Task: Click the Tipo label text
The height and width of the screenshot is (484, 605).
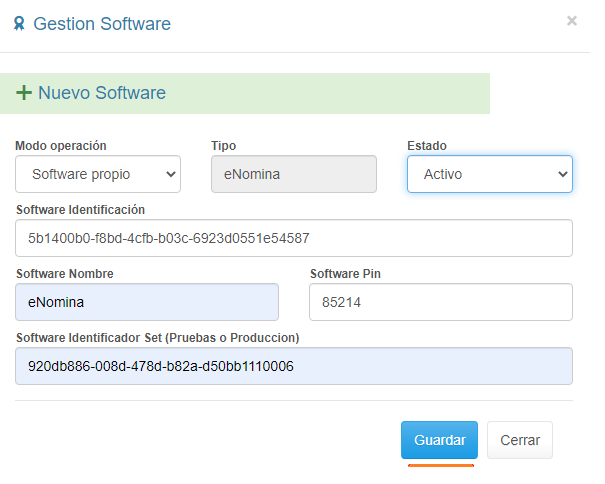Action: coord(223,146)
